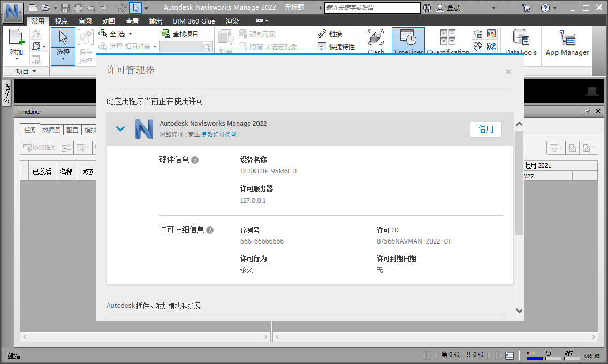Click the refresh icon in quick access toolbar
Image resolution: width=608 pixels, height=364 pixels.
pos(123,7)
